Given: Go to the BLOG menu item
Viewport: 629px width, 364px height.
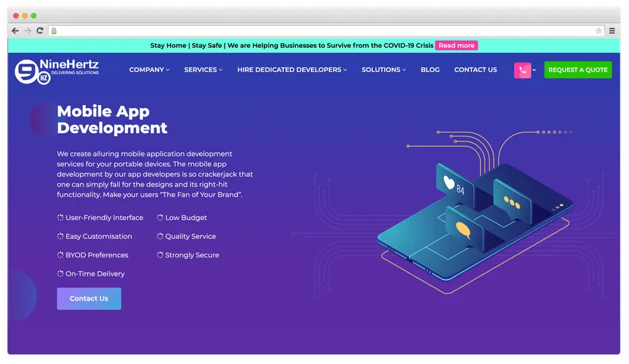Looking at the screenshot, I should (430, 70).
